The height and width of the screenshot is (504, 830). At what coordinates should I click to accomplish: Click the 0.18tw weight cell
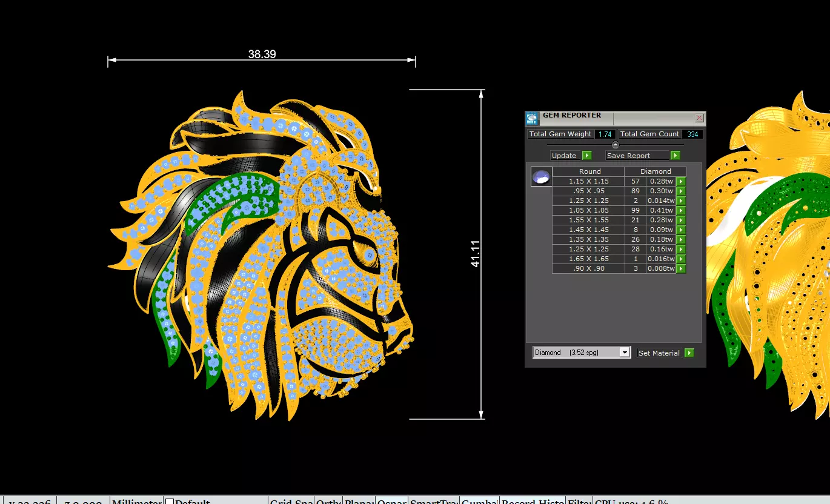click(661, 239)
